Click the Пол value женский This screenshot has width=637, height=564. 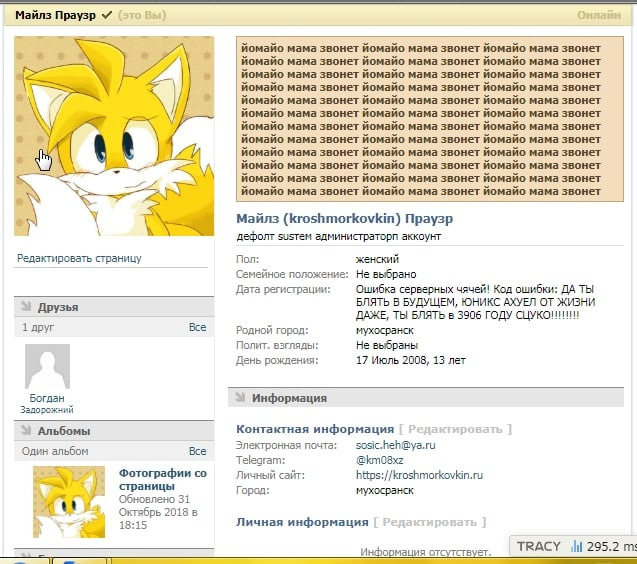click(x=377, y=259)
